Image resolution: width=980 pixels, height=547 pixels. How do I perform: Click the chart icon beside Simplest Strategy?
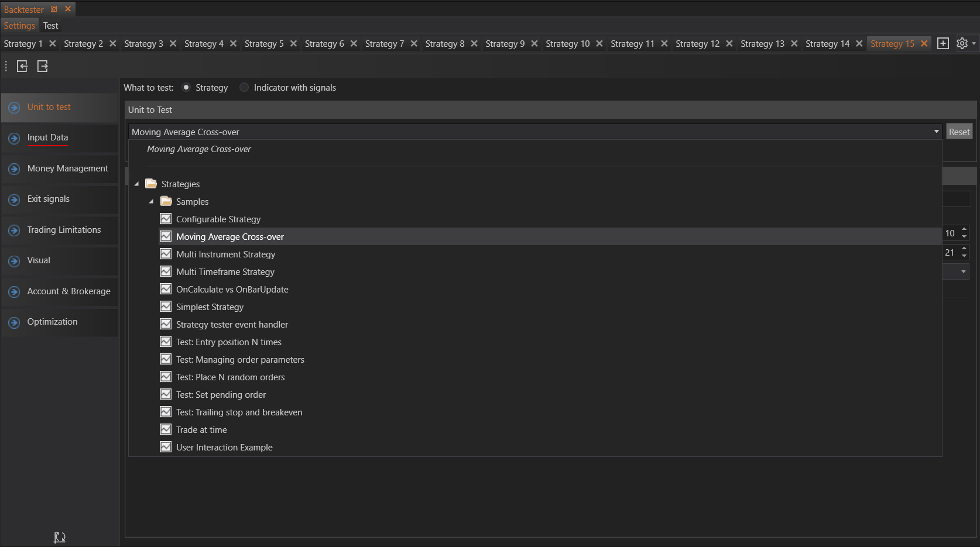[166, 307]
